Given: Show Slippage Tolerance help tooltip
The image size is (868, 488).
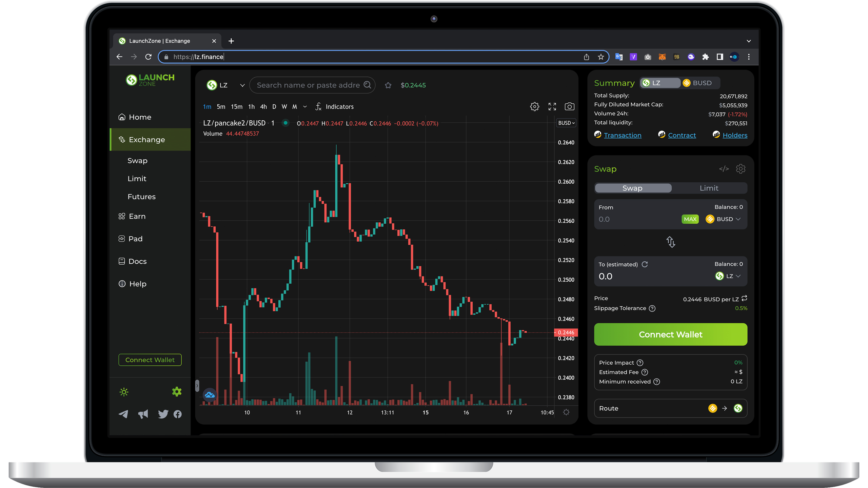Looking at the screenshot, I should tap(652, 308).
